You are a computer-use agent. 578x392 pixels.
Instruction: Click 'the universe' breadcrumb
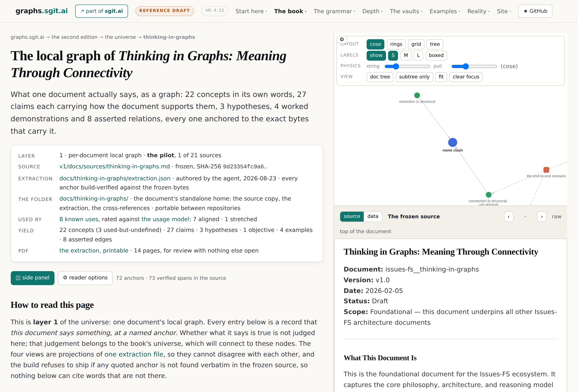120,37
